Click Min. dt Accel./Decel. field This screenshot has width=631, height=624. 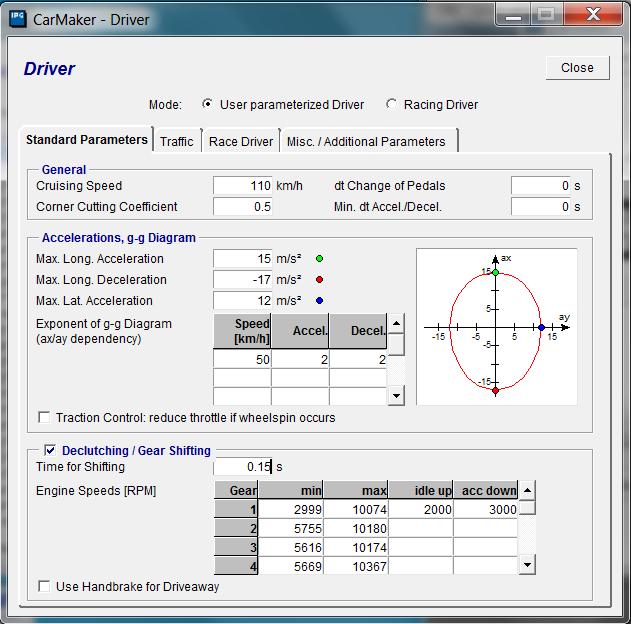541,206
